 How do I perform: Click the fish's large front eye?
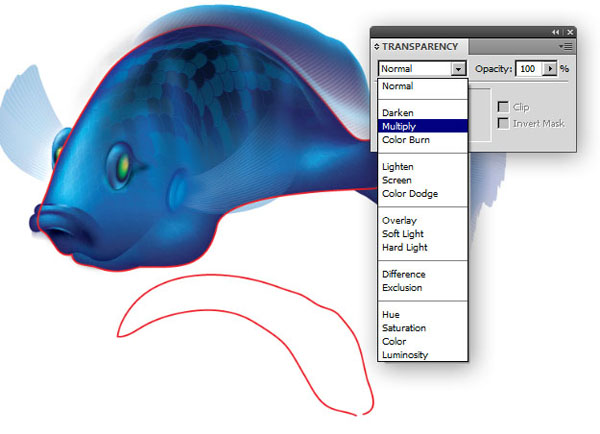(122, 166)
